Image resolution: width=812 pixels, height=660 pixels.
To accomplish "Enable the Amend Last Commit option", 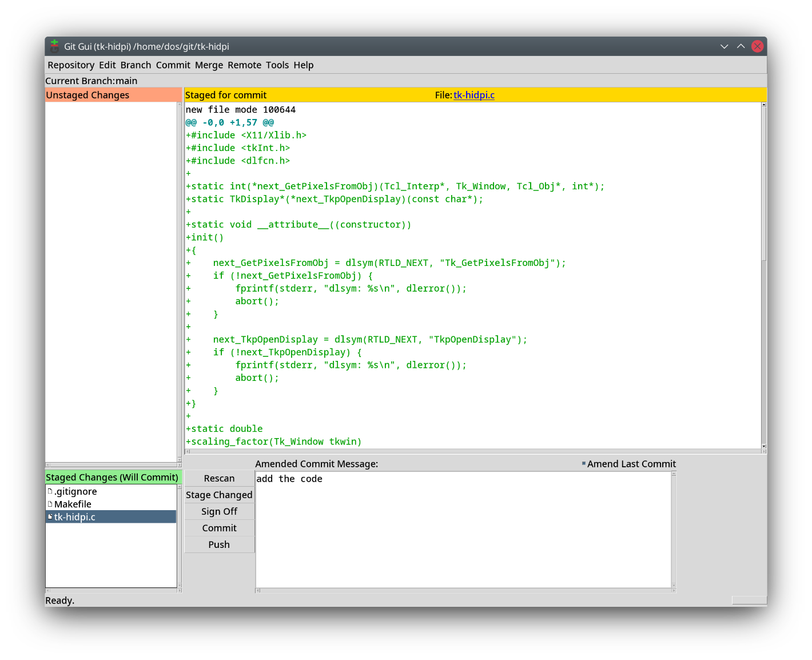I will [584, 463].
